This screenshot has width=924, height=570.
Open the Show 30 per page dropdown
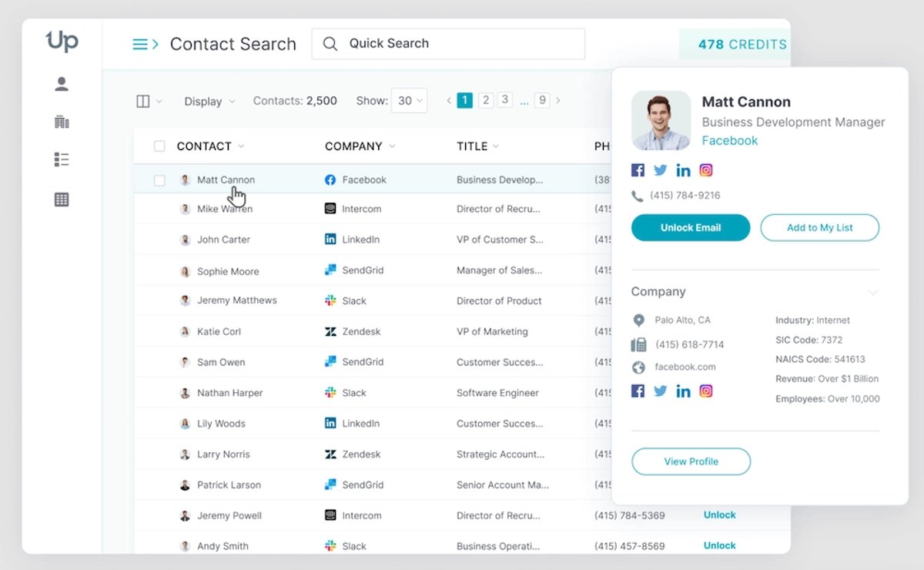[409, 101]
